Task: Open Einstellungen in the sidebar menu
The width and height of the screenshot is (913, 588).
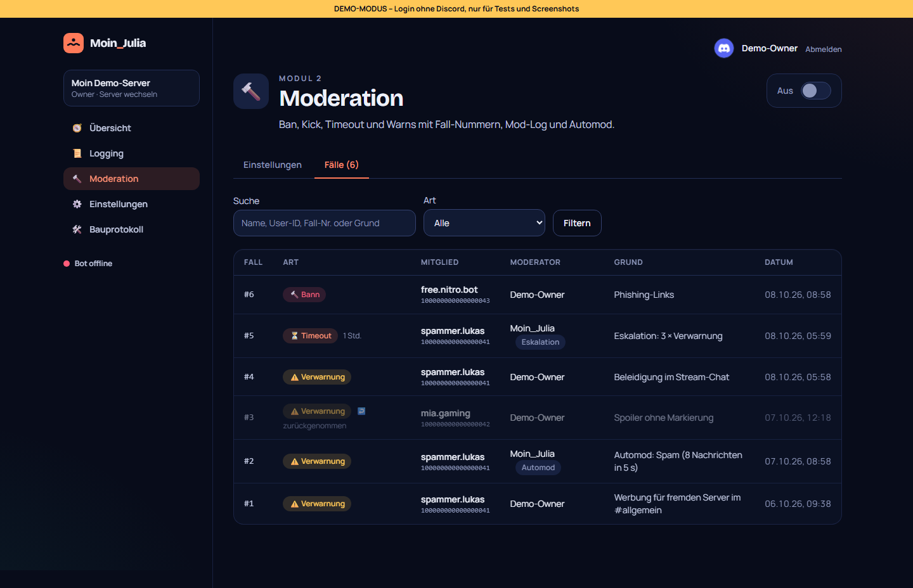Action: pyautogui.click(x=131, y=204)
